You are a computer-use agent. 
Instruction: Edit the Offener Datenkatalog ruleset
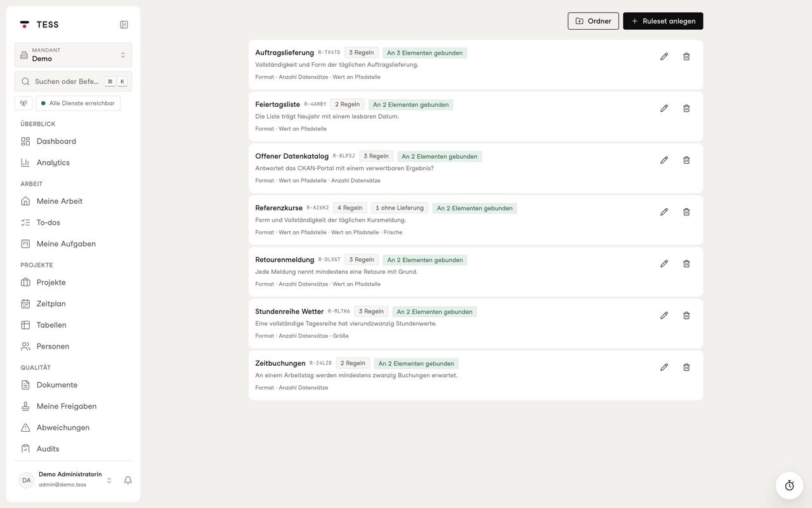point(664,160)
